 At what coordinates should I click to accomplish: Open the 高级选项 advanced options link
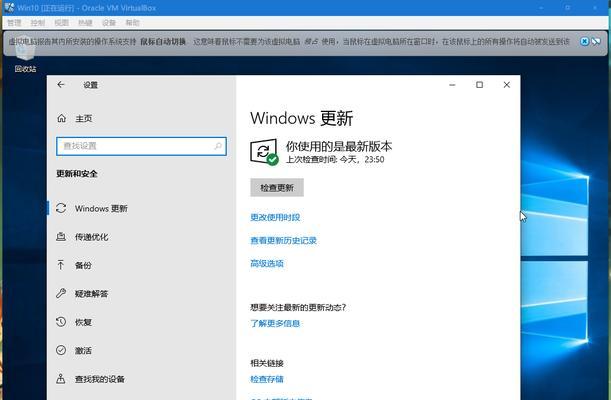[267, 264]
